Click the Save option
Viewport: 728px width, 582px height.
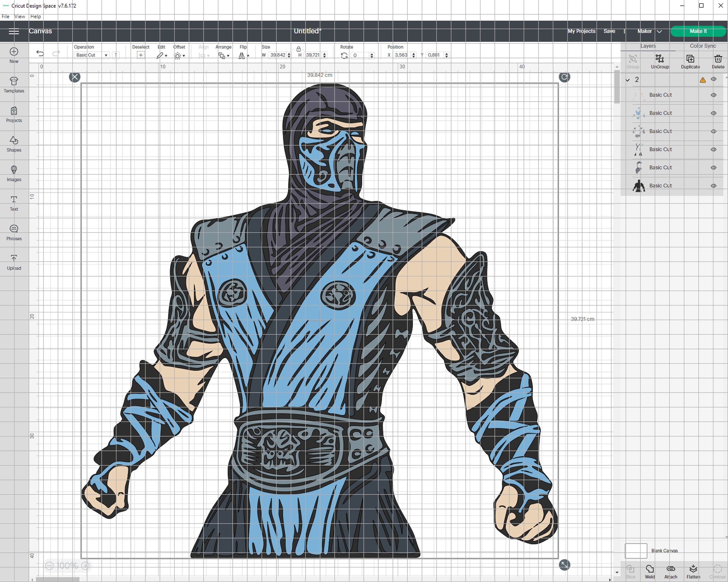(x=610, y=31)
